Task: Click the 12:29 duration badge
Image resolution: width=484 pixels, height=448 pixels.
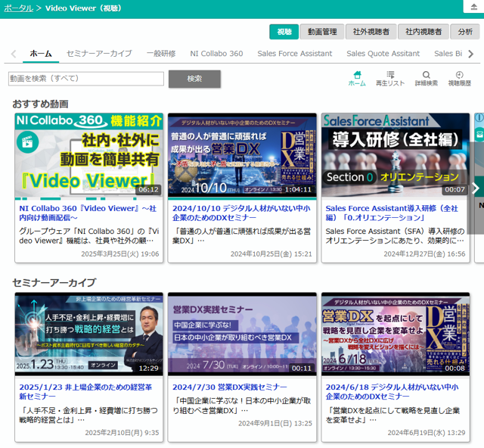Action: pyautogui.click(x=148, y=369)
